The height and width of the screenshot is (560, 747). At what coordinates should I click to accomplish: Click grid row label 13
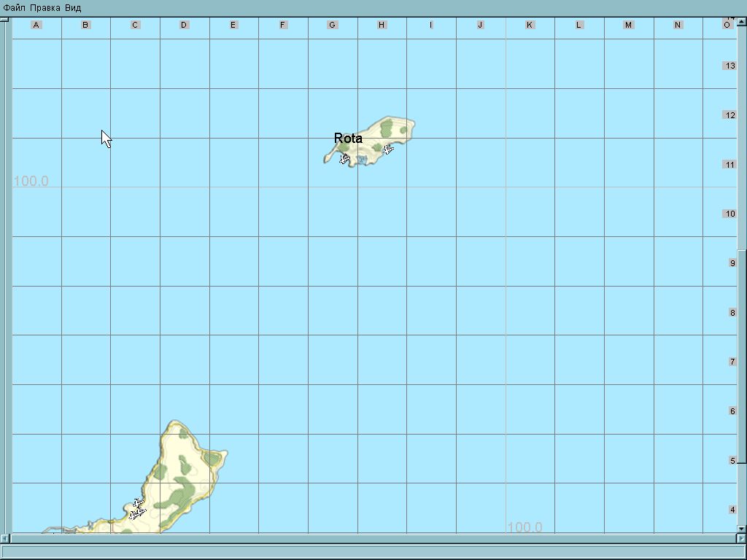[729, 66]
